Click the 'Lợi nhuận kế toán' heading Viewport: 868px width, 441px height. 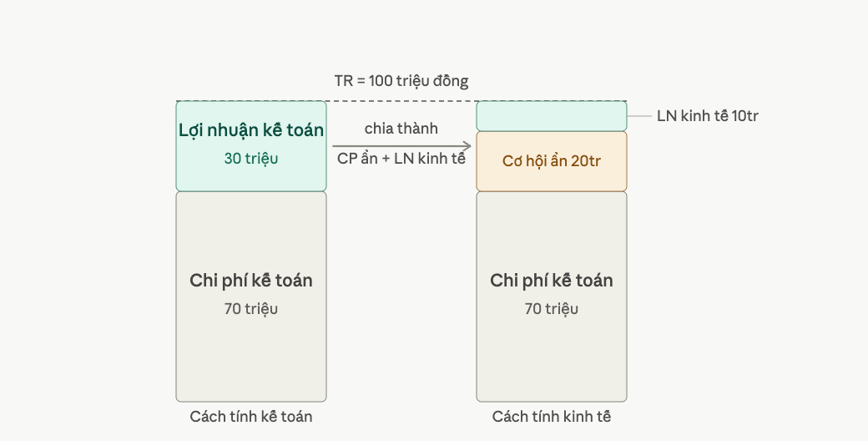250,130
